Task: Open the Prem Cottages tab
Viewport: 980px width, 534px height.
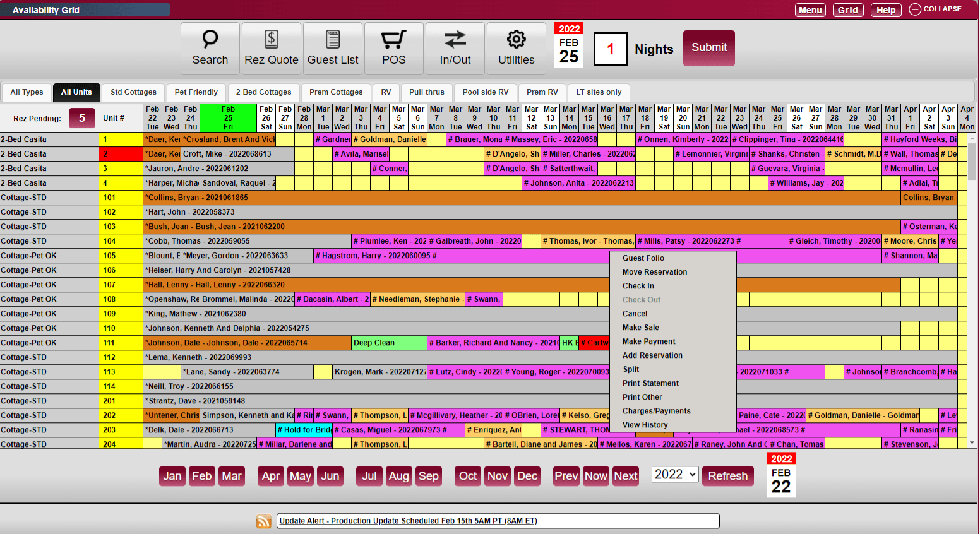Action: [x=336, y=92]
